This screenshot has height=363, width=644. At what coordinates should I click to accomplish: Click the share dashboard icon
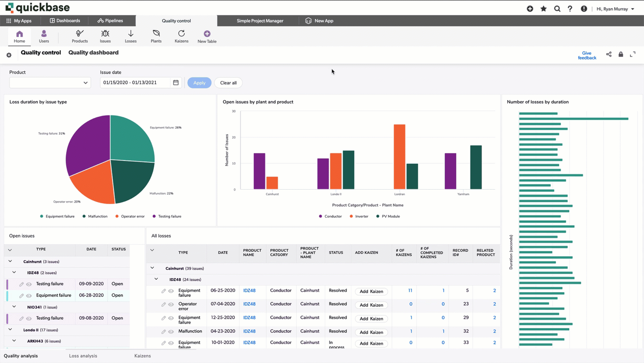(x=609, y=54)
